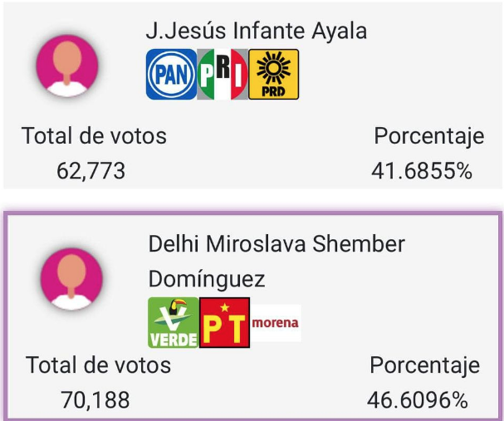Click the 70,188 vote total
504x421 pixels.
95,400
